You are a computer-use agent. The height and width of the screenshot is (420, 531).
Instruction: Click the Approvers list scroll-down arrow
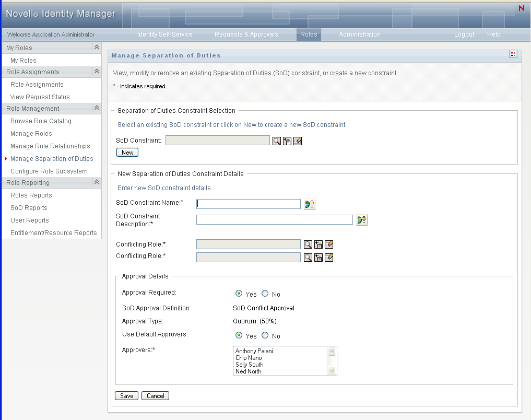tap(332, 370)
